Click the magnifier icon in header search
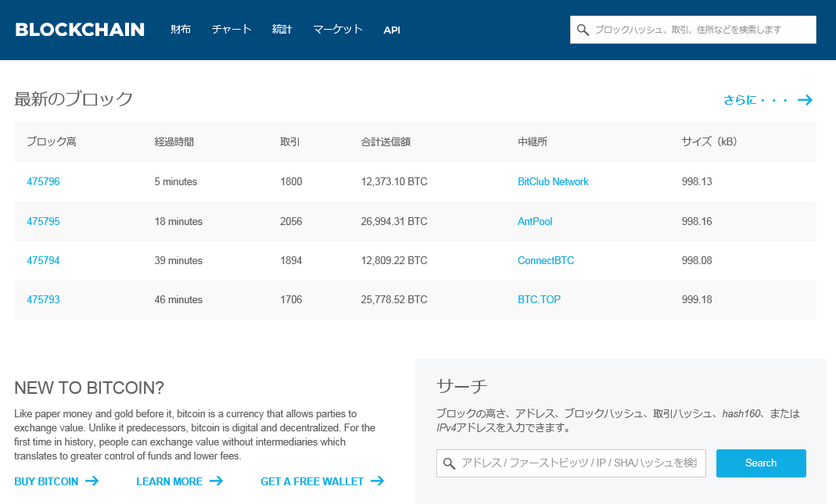Viewport: 836px width, 504px height. (583, 30)
